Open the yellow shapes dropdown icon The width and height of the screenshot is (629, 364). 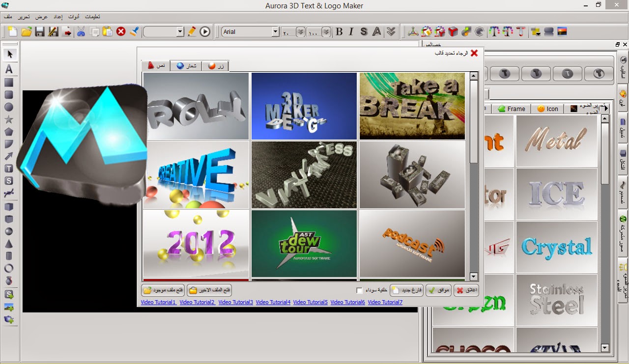coord(536,31)
